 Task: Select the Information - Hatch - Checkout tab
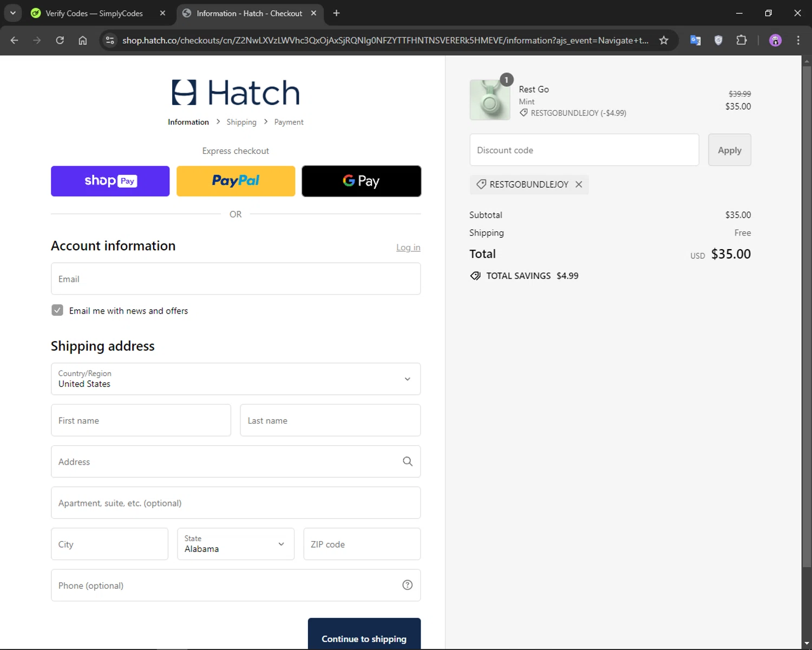point(249,13)
